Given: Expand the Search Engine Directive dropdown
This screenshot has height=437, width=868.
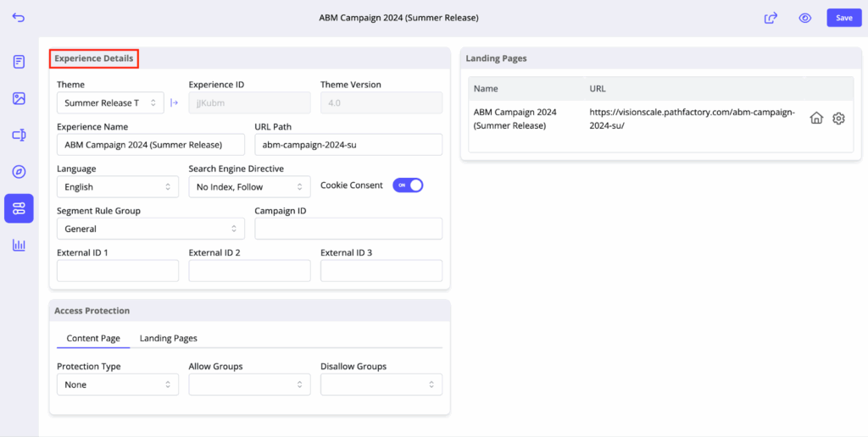Looking at the screenshot, I should (250, 186).
